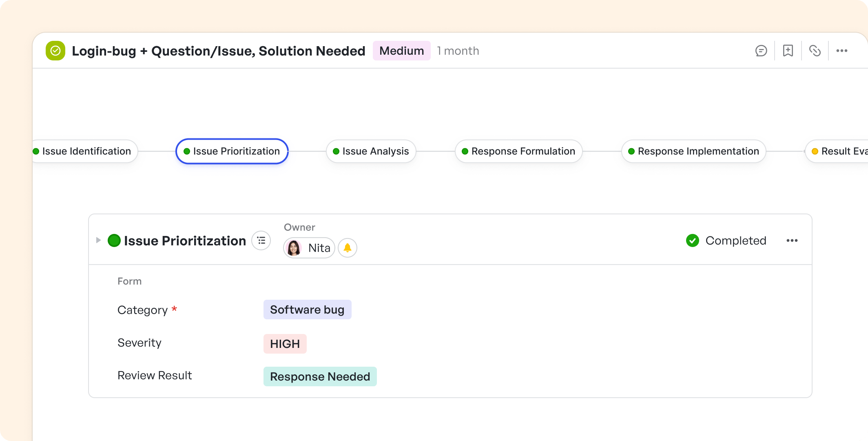The height and width of the screenshot is (441, 868).
Task: Click the green completed checkmark icon beside the title
Action: [55, 51]
